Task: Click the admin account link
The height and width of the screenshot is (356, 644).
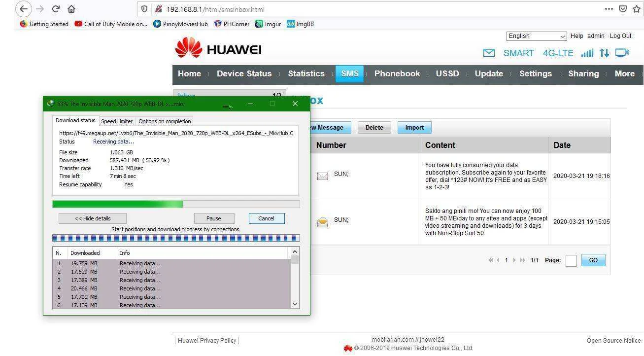Action: pyautogui.click(x=596, y=36)
